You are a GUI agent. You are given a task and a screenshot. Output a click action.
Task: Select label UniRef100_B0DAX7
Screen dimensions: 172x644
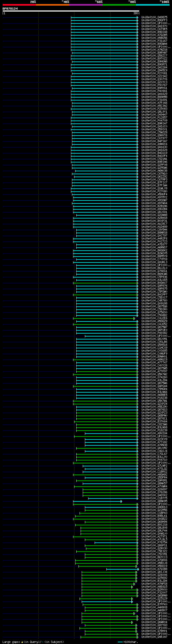(x=154, y=283)
